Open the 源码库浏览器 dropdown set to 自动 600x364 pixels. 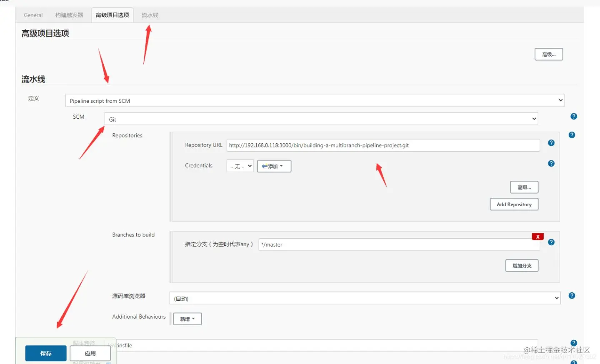[x=365, y=298]
